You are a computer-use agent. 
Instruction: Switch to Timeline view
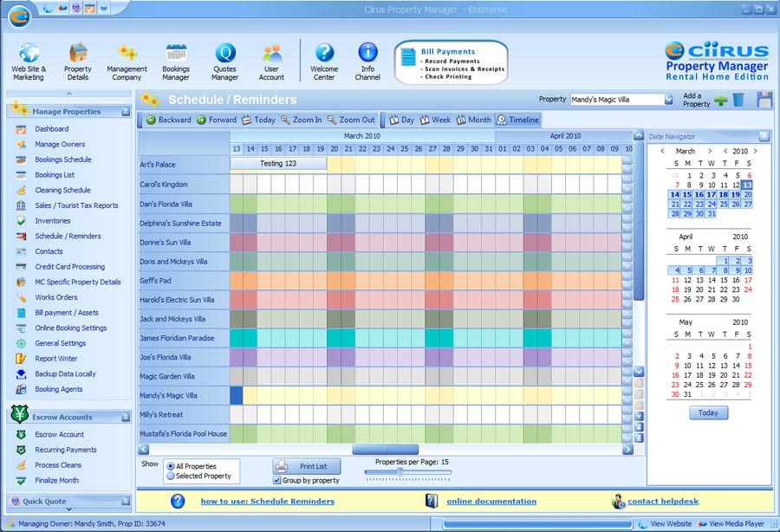pos(518,120)
